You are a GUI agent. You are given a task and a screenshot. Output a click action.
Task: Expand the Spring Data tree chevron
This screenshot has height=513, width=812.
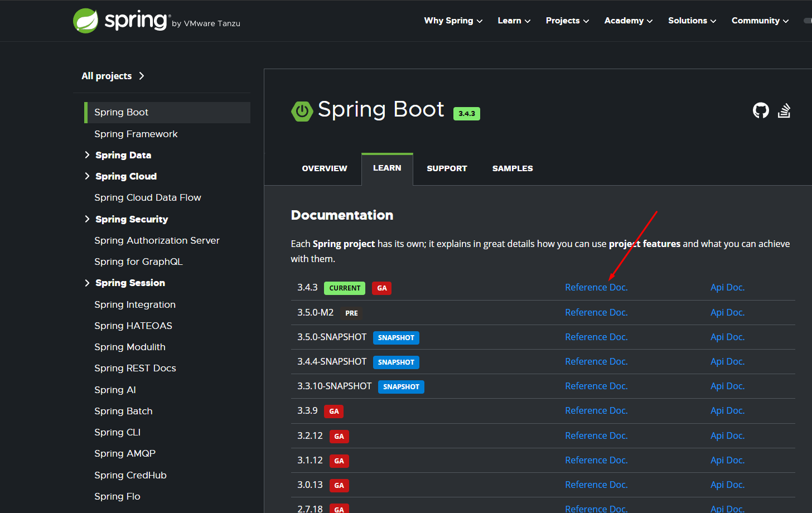click(87, 155)
